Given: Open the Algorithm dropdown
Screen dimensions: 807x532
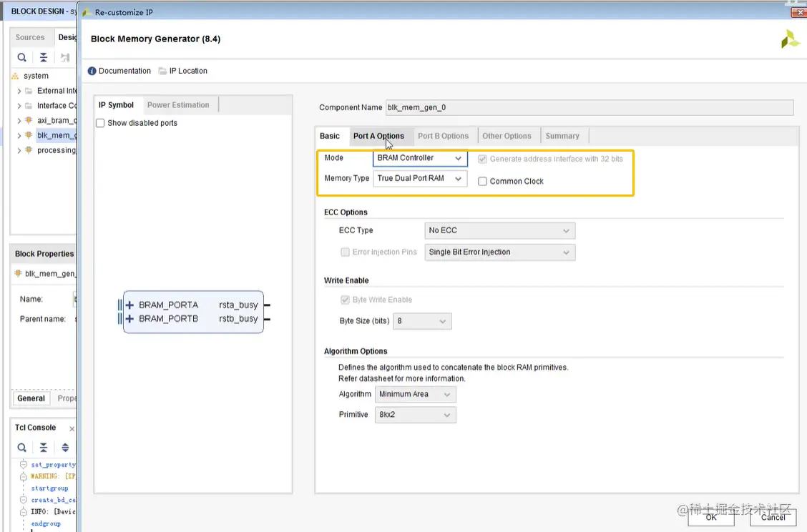Looking at the screenshot, I should pyautogui.click(x=416, y=394).
